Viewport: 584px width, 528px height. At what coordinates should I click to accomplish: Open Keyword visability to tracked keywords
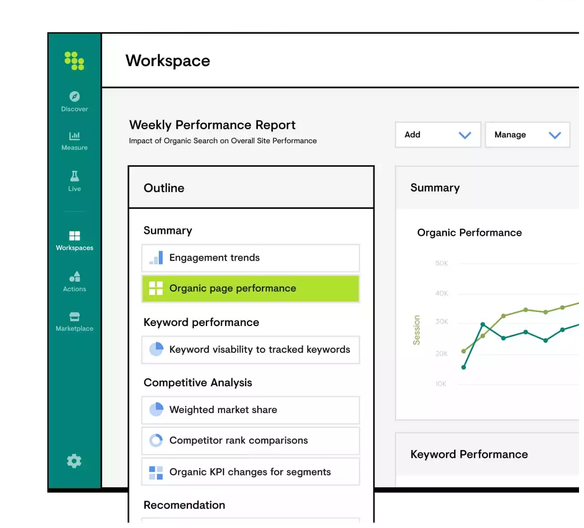click(251, 350)
